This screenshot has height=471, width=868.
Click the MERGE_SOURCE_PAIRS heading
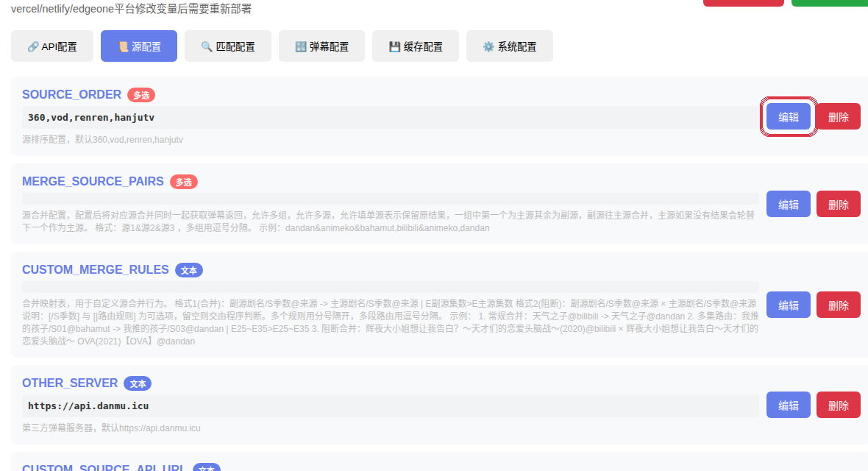tap(93, 181)
